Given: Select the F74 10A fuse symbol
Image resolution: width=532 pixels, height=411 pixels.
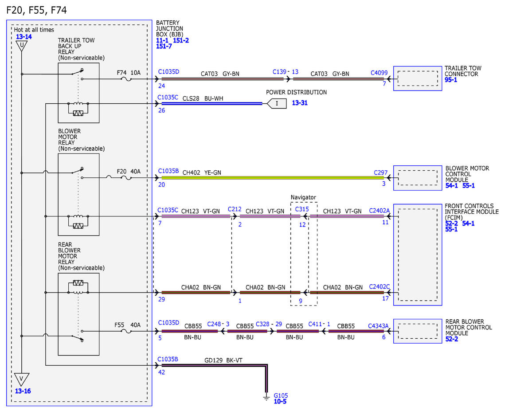Looking at the screenshot, I should click(125, 79).
